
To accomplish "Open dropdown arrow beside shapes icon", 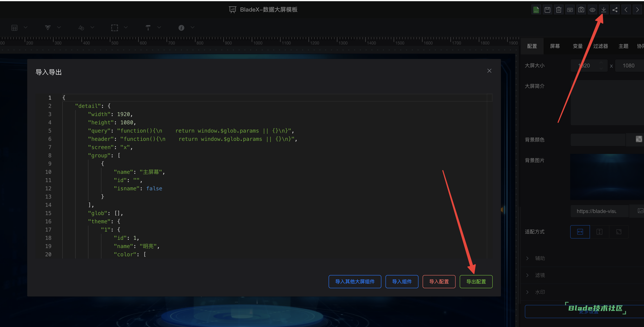I will [92, 27].
